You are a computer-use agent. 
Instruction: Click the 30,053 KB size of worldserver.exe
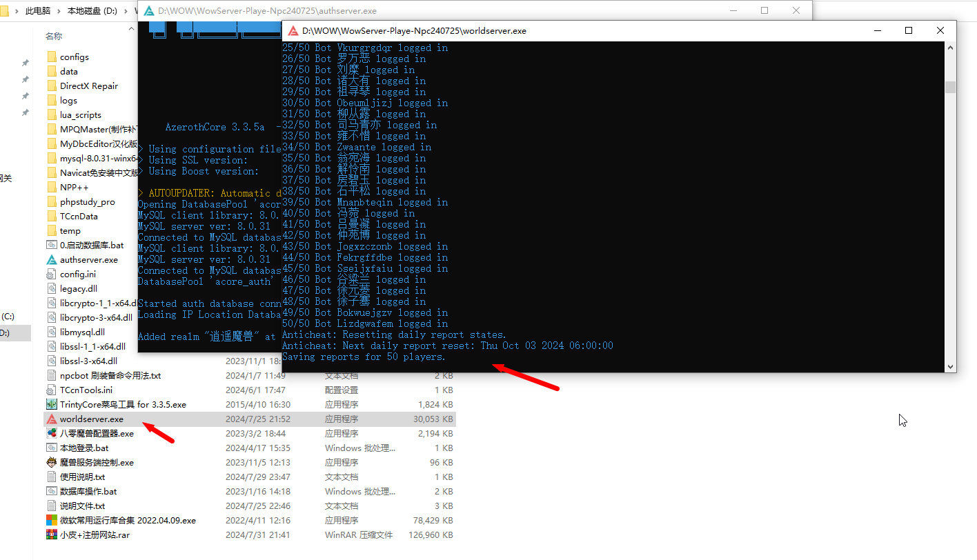click(x=433, y=419)
